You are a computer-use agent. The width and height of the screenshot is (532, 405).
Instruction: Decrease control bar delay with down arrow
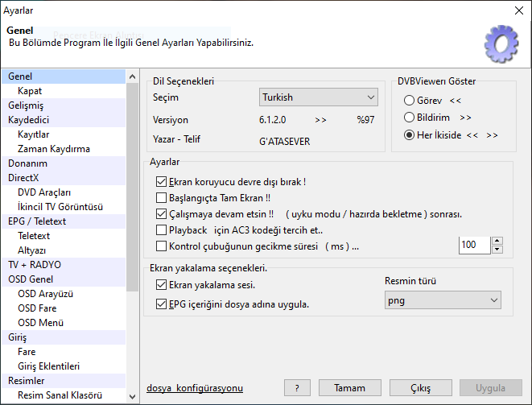tap(497, 250)
